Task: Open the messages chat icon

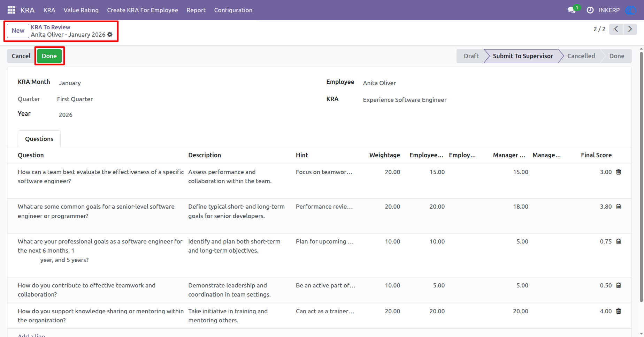Action: tap(572, 10)
